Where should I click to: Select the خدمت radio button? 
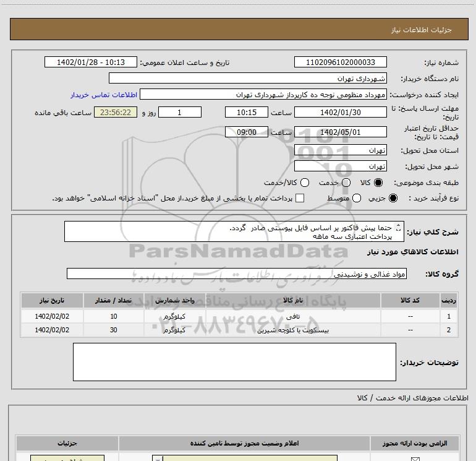pyautogui.click(x=346, y=183)
